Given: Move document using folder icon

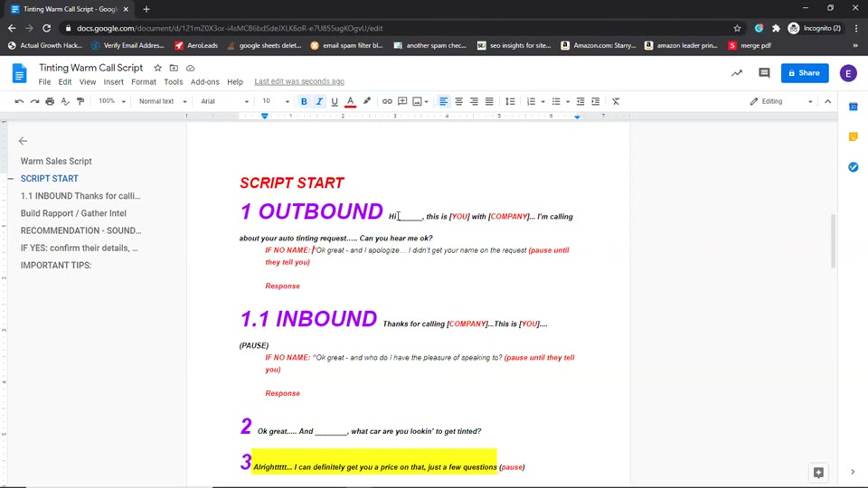Looking at the screenshot, I should tap(174, 68).
